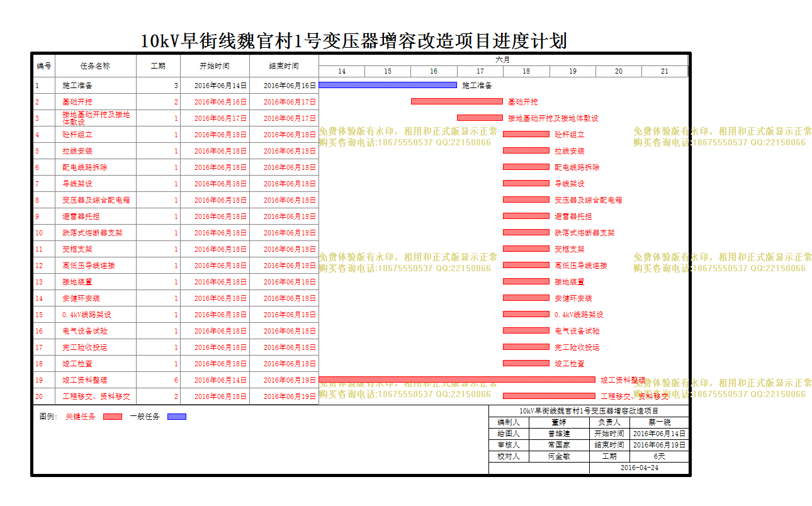Click the chart title 10kV早街线魏官村1号变压器增容改造项目进度计划
The height and width of the screenshot is (506, 812).
tap(354, 41)
